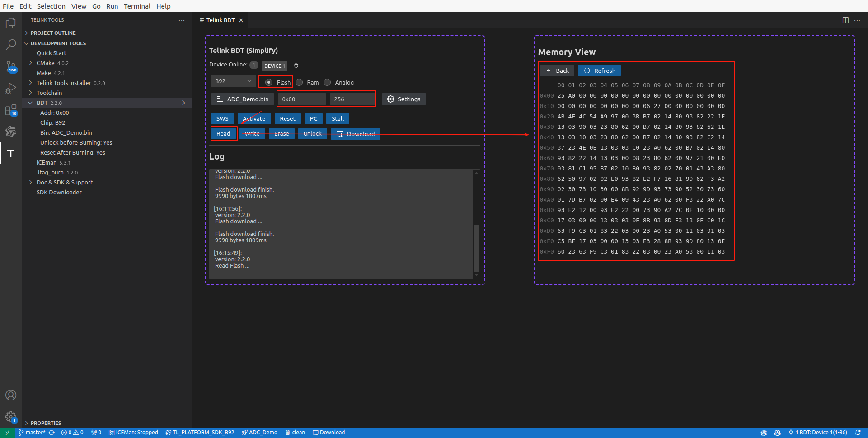Select the Analog radio button
Screen dimensions: 868x438
click(327, 82)
